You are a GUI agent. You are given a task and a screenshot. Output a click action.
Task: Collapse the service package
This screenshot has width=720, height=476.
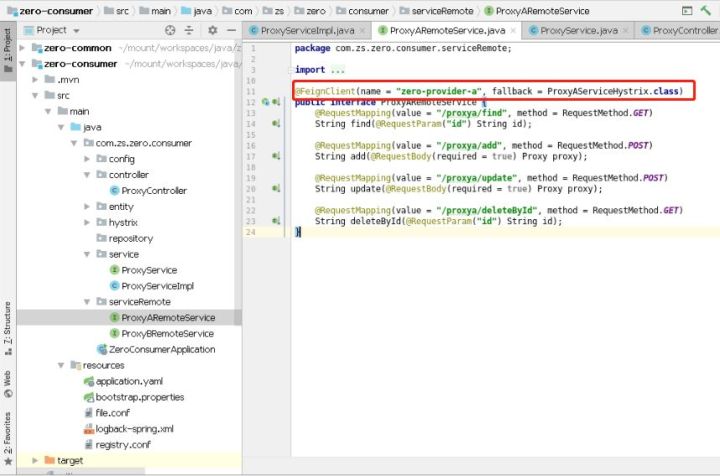coord(87,254)
